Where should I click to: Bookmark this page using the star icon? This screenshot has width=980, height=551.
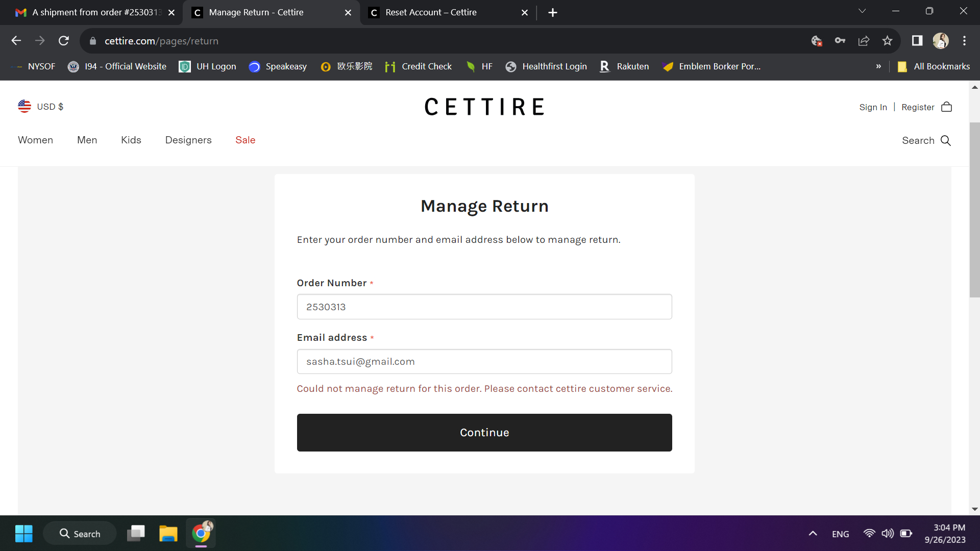click(888, 41)
